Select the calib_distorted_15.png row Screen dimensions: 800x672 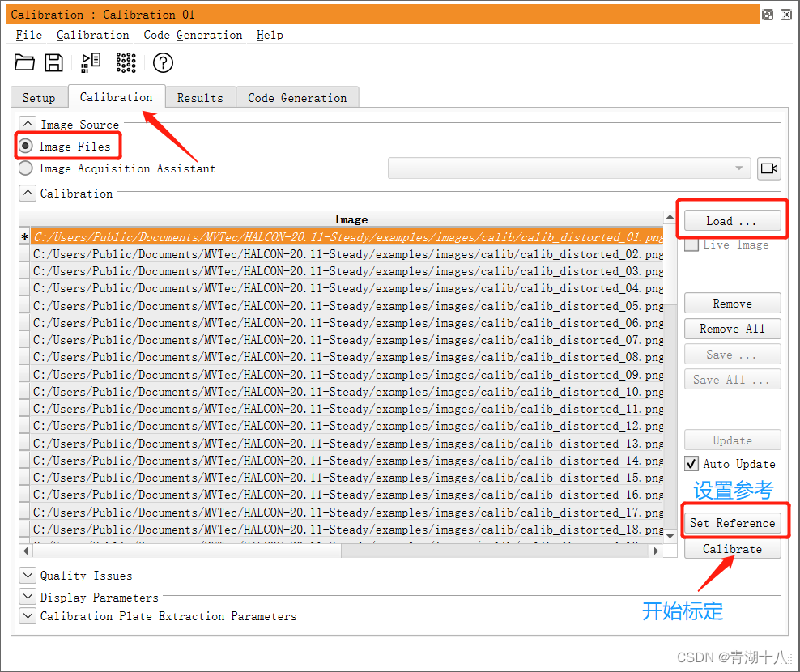pyautogui.click(x=347, y=478)
